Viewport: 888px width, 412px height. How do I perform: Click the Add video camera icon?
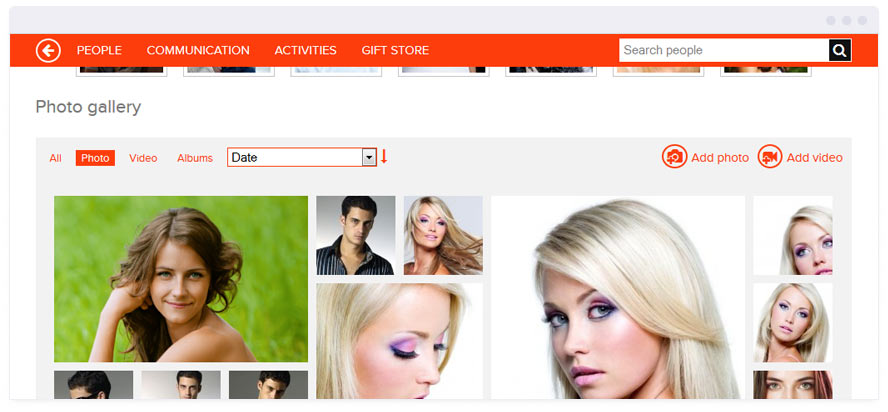coord(770,157)
